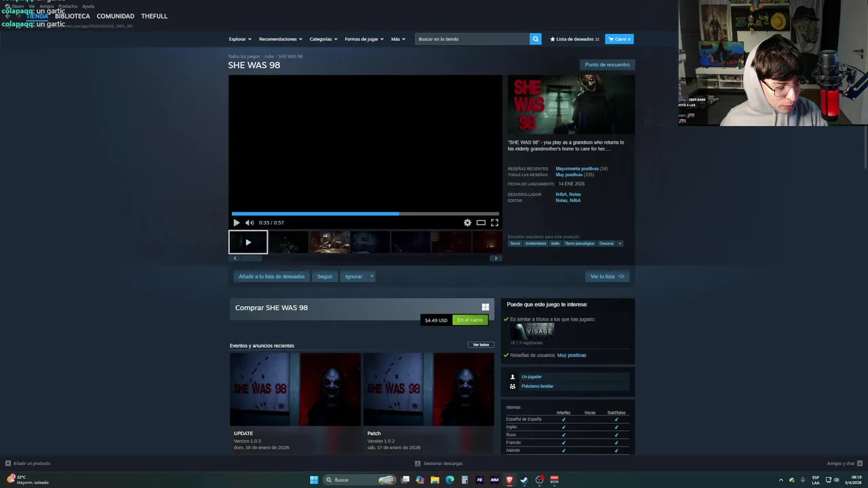
Task: Expand the Categorías dropdown
Action: [323, 39]
